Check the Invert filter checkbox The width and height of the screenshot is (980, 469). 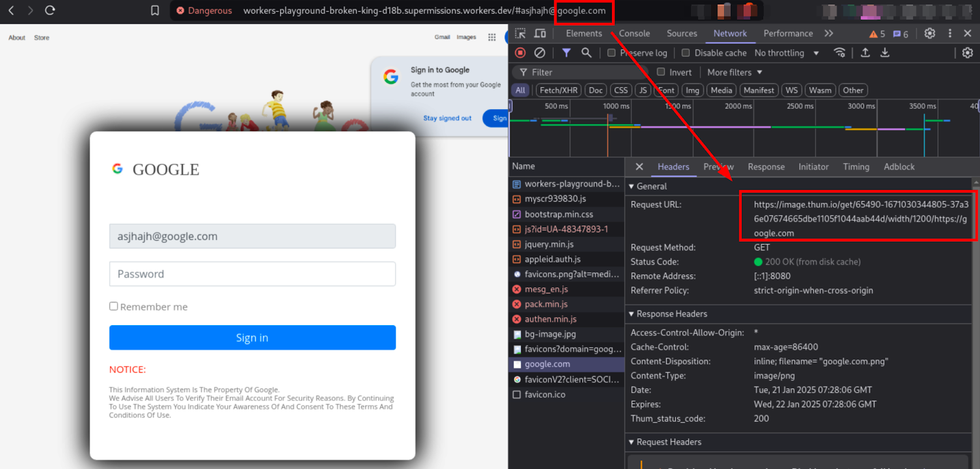pos(661,72)
